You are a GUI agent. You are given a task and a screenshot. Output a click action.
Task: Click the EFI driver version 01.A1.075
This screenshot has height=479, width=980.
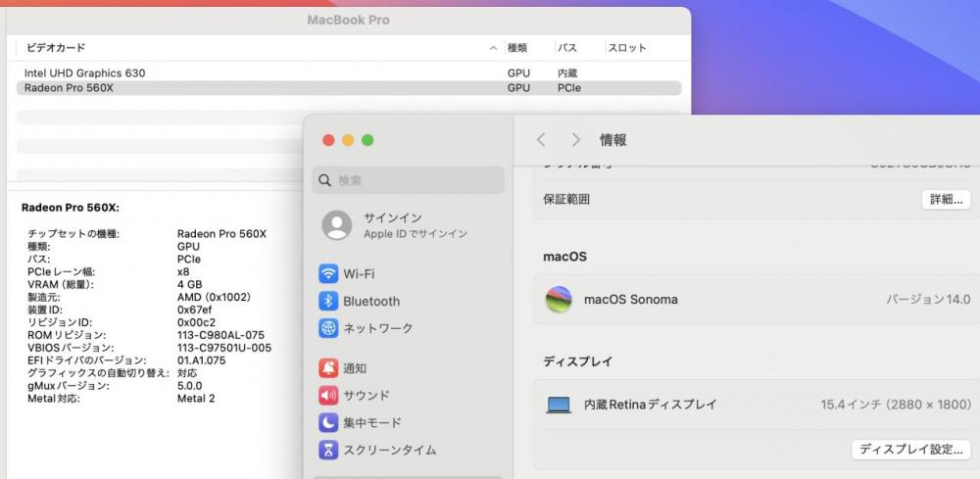201,360
